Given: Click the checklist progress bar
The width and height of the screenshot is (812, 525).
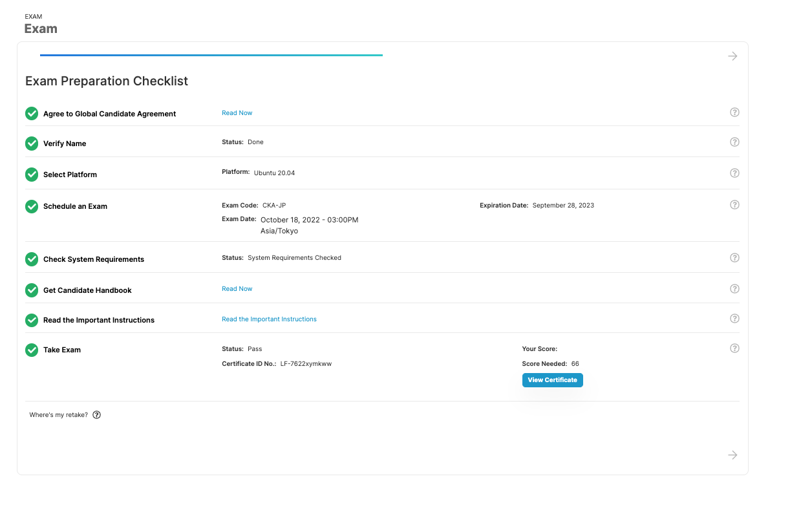Looking at the screenshot, I should tap(211, 56).
